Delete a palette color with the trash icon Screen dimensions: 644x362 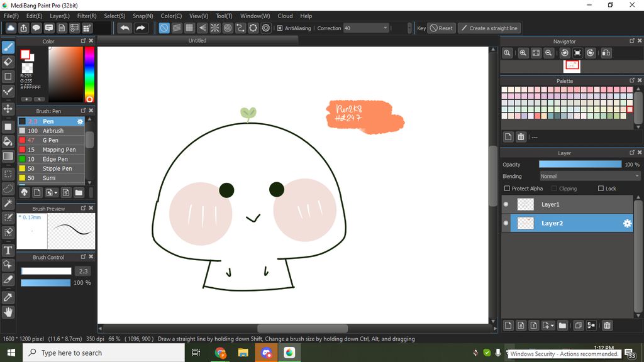coord(521,136)
